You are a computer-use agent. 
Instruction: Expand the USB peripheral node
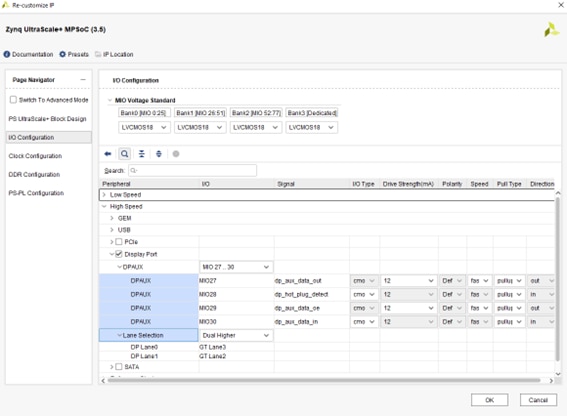point(112,230)
